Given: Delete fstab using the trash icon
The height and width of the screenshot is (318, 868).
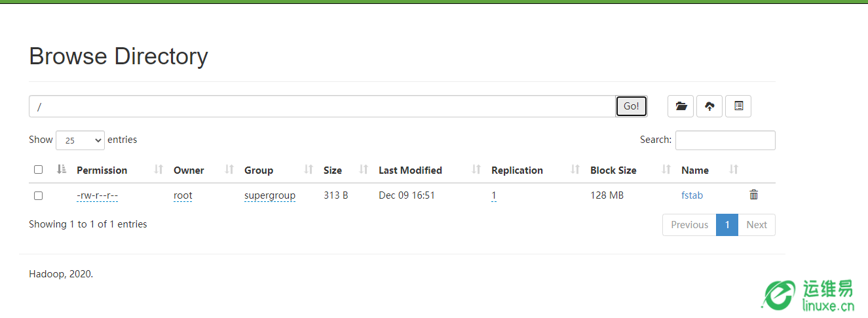Looking at the screenshot, I should click(754, 195).
